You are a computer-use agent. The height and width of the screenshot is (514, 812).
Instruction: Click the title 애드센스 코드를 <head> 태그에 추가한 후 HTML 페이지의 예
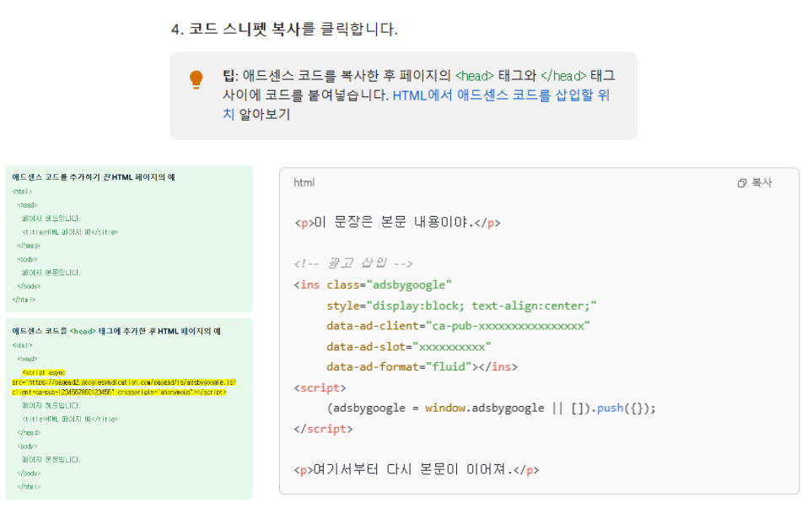(x=116, y=331)
